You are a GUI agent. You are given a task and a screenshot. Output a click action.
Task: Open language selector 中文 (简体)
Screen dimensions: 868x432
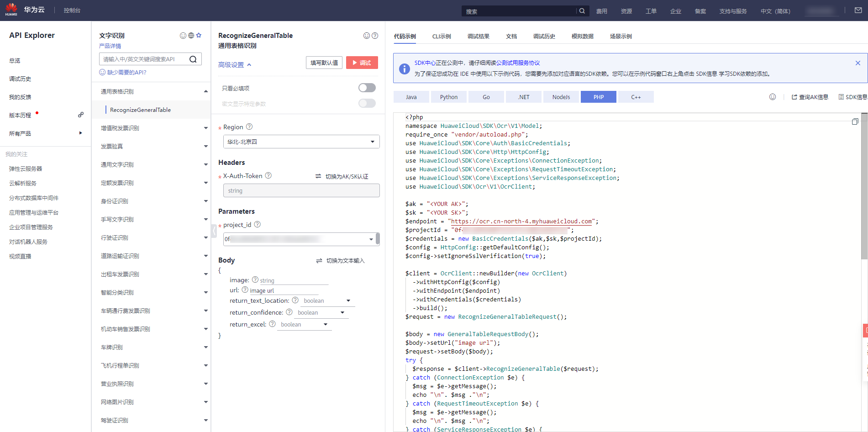(x=775, y=11)
